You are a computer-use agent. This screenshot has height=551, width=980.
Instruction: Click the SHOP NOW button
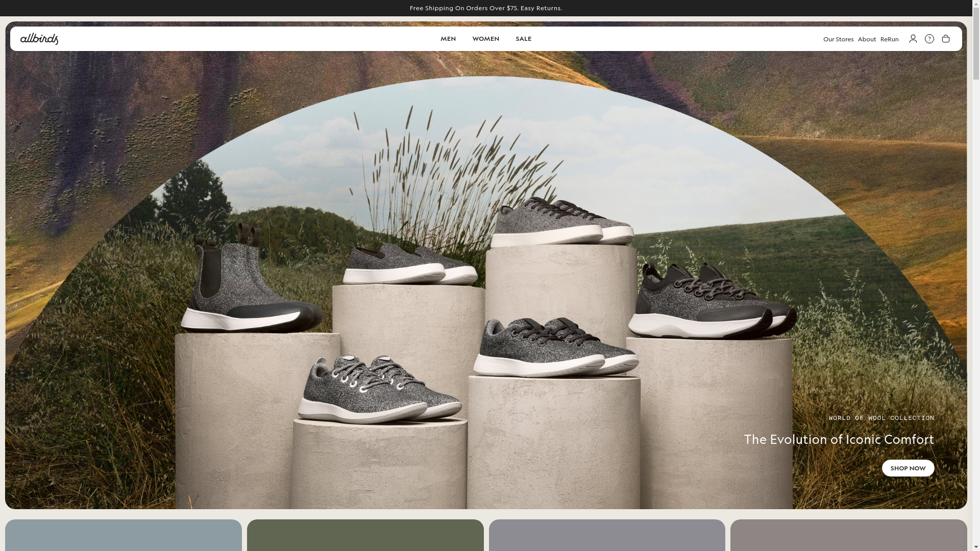pos(908,468)
